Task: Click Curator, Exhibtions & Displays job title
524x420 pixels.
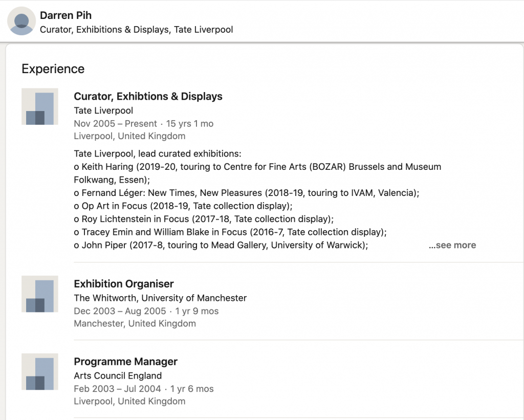Action: tap(148, 96)
